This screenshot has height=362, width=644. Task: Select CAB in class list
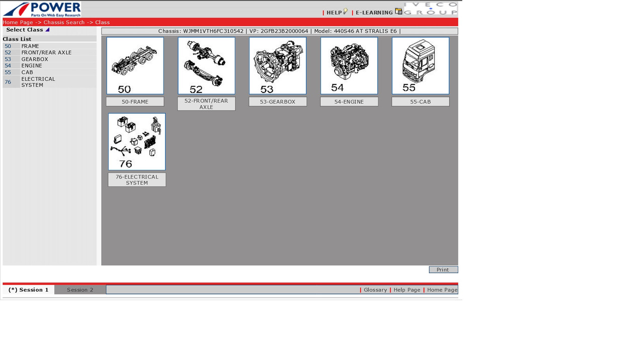tap(27, 72)
